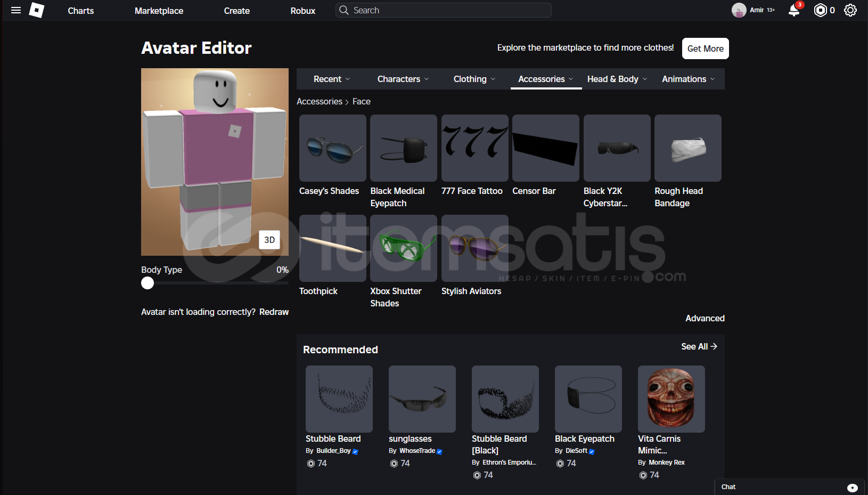Toggle 3D avatar view
Viewport: 868px width, 495px height.
point(269,240)
